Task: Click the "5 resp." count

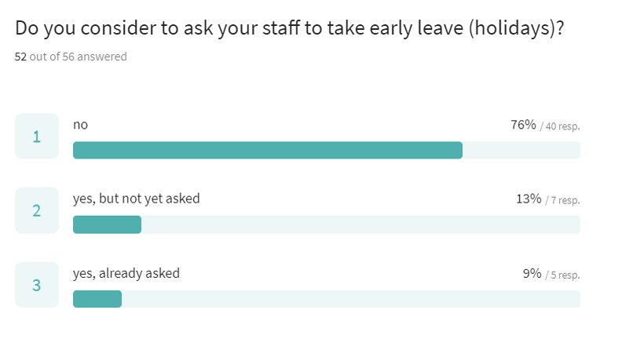Action: point(565,275)
